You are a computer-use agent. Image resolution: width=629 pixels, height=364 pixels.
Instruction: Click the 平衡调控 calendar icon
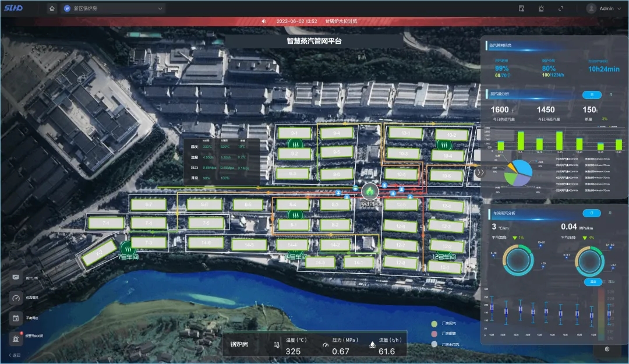coord(15,317)
